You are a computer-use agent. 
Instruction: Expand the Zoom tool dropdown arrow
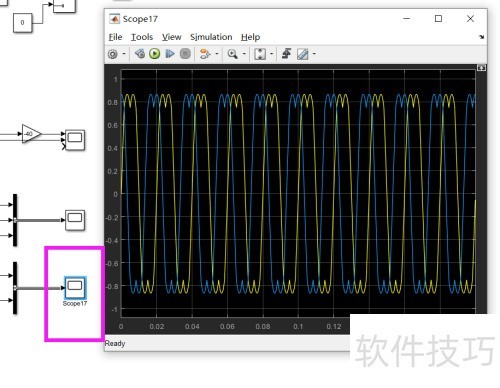point(244,54)
